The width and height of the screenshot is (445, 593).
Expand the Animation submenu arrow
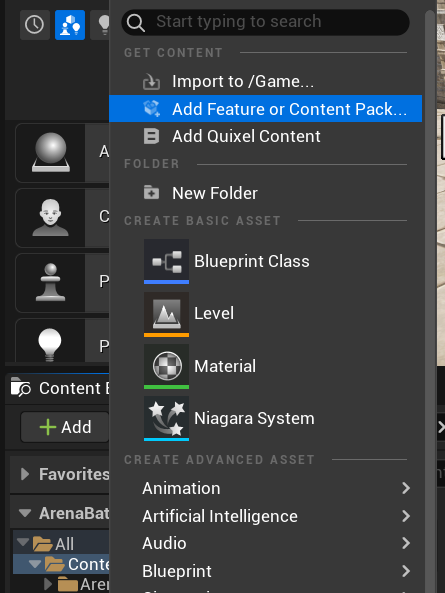406,488
